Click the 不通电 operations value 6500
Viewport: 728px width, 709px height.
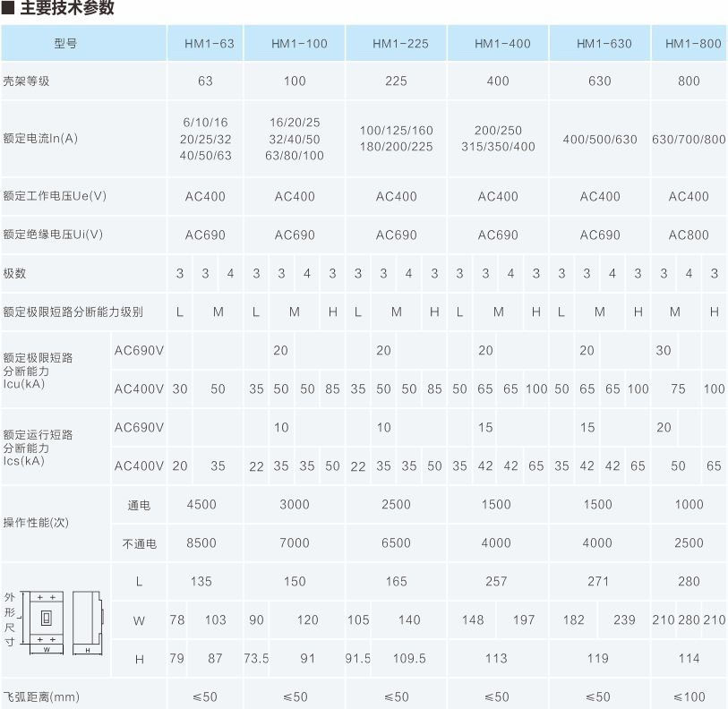[x=396, y=542]
